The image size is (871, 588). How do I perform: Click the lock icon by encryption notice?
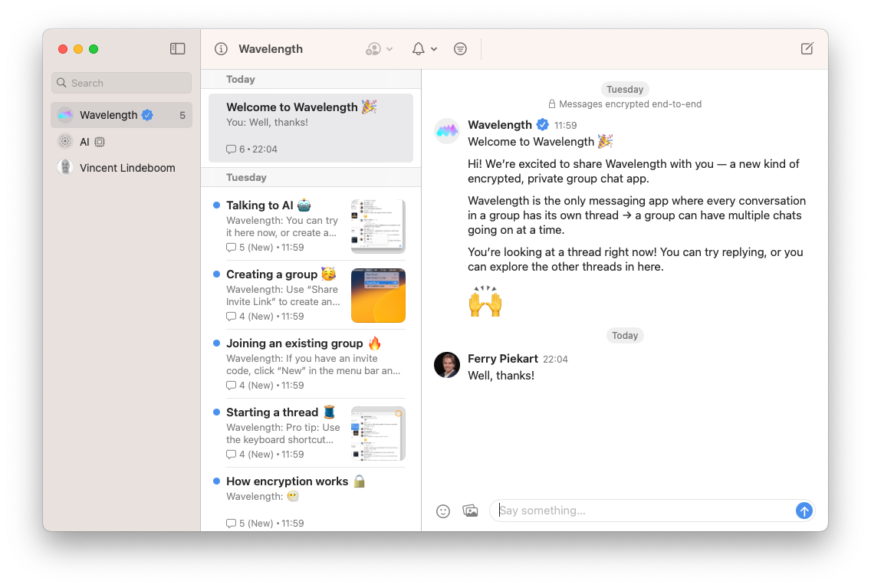pos(551,103)
